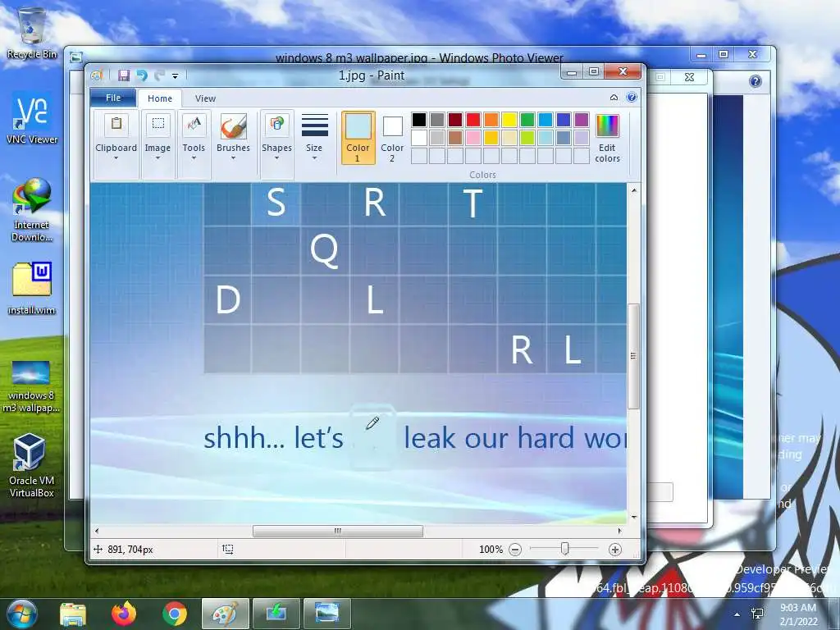
Task: Click the vertical scrollbar up arrow in Paint
Action: [634, 190]
